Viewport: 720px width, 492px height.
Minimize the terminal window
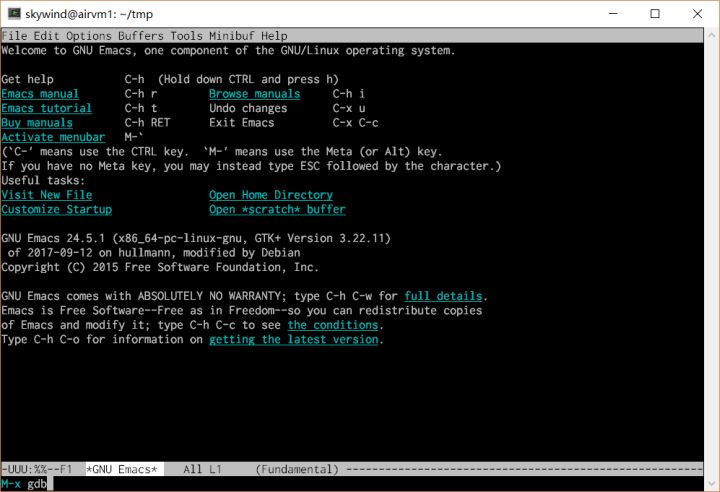pyautogui.click(x=613, y=14)
